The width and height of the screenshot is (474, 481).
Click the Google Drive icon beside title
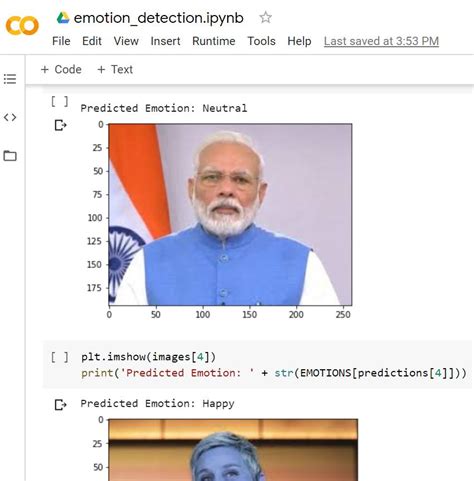(x=63, y=18)
